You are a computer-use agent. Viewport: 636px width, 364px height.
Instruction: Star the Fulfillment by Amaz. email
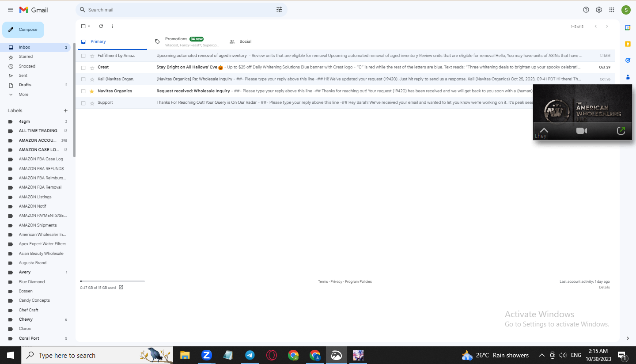tap(92, 56)
